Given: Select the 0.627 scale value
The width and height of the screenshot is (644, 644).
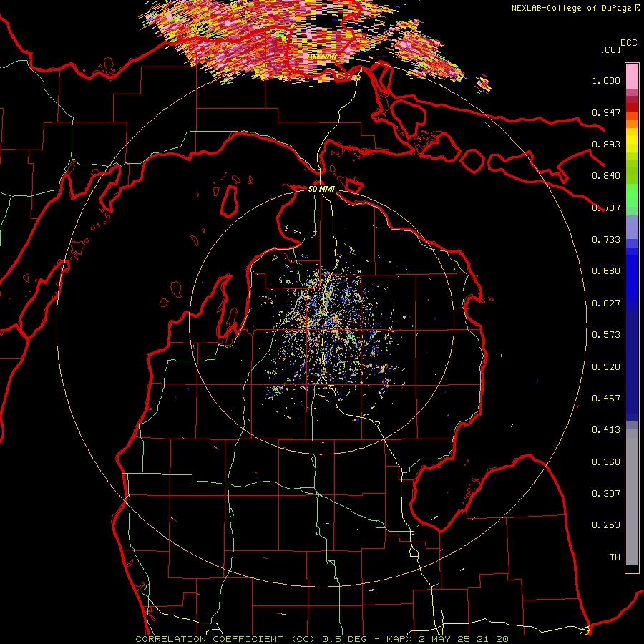Looking at the screenshot, I should (606, 303).
